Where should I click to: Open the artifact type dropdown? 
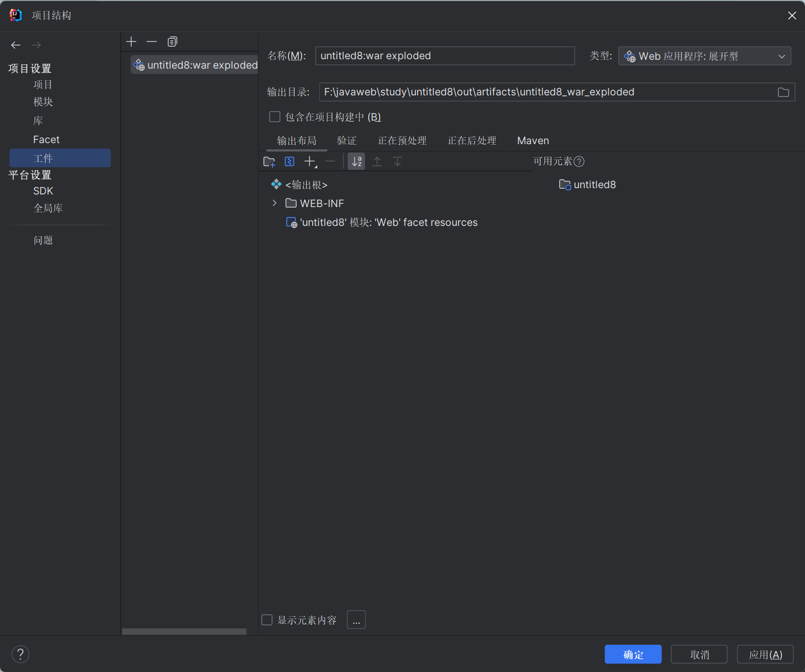(704, 56)
